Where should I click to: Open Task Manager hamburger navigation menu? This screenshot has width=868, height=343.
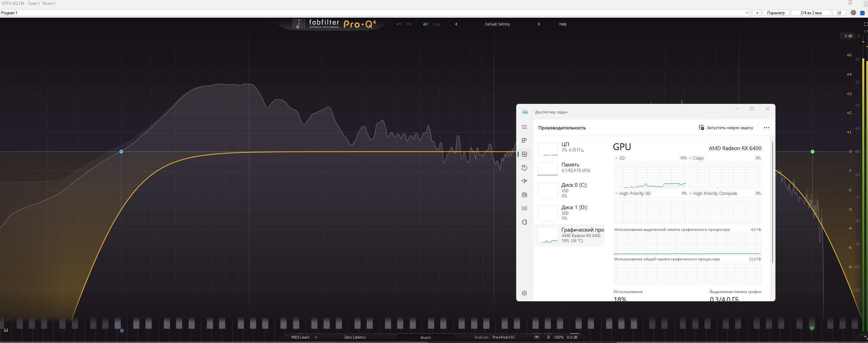(x=524, y=127)
